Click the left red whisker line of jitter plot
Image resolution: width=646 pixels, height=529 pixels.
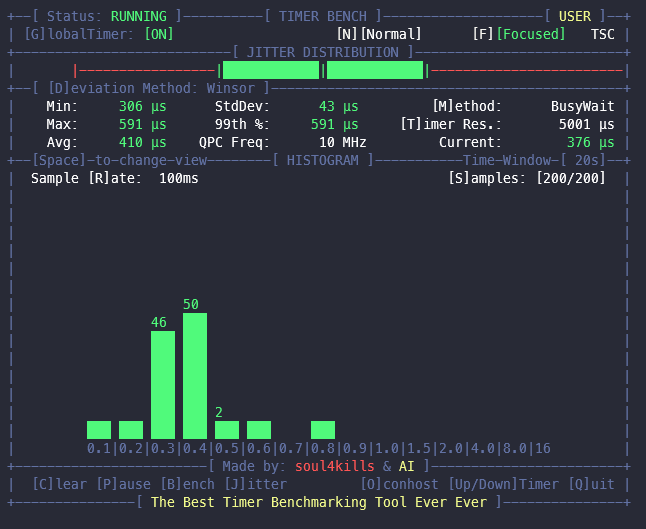click(x=146, y=70)
